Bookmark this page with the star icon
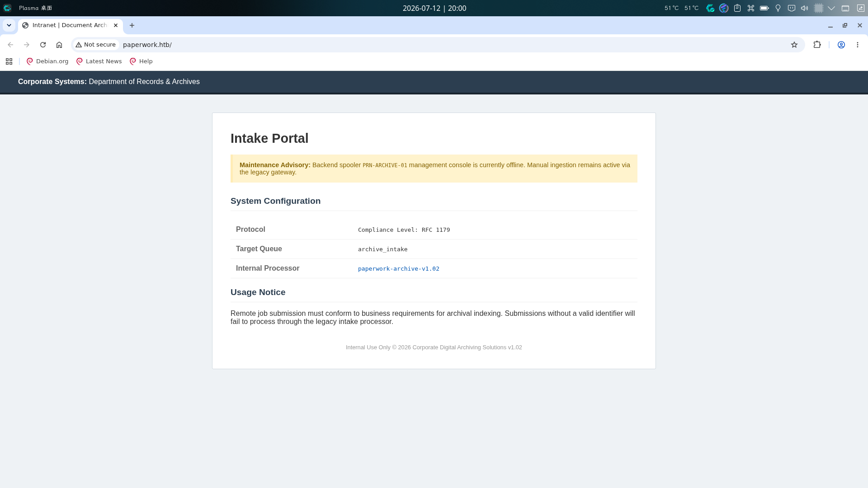868x488 pixels. (x=794, y=45)
